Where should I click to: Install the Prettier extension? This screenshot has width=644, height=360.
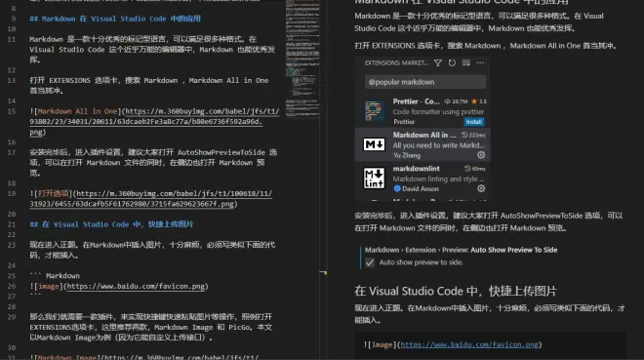[474, 122]
